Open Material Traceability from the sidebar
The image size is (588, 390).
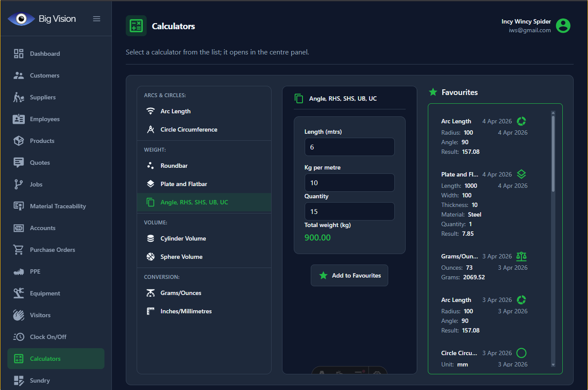click(x=57, y=206)
